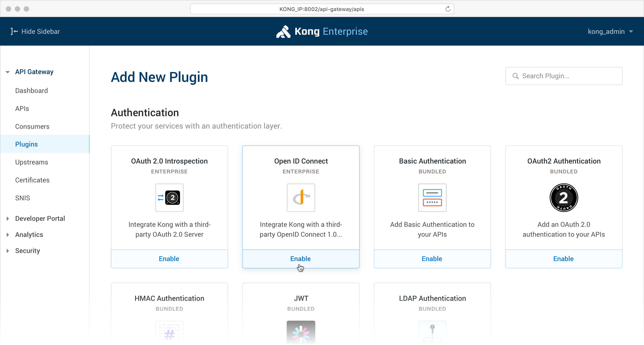Enable the OAuth 2.0 Introspection plugin
This screenshot has width=644, height=345.
169,259
